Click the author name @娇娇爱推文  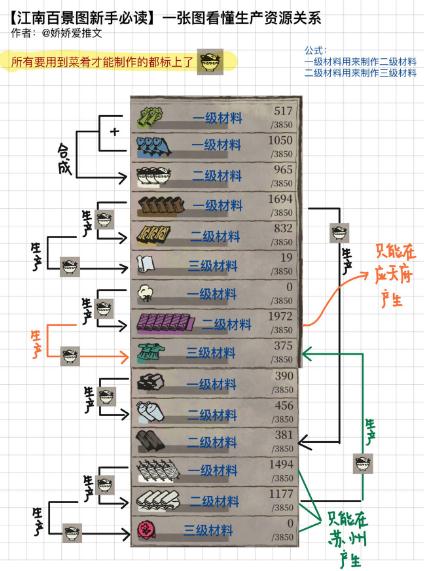coord(72,34)
